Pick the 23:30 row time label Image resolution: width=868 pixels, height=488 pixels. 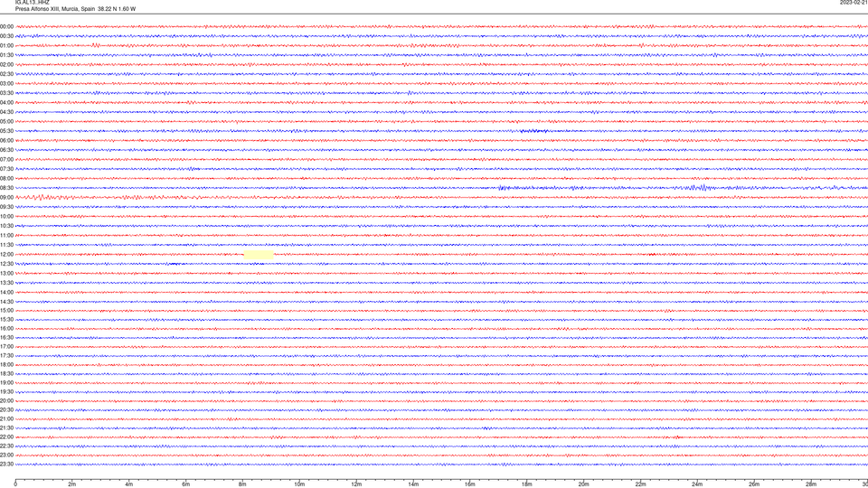pos(6,465)
